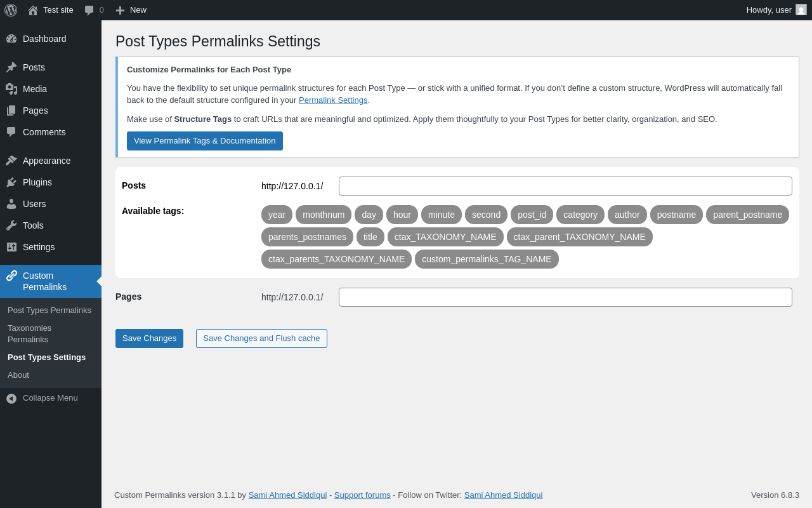Open the About submenu item

click(x=18, y=375)
